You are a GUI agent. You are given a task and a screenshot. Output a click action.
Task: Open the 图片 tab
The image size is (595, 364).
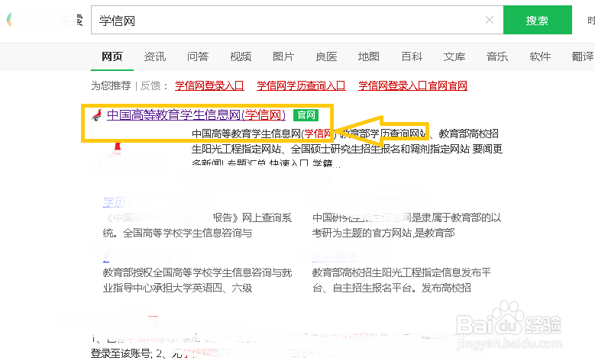click(283, 56)
